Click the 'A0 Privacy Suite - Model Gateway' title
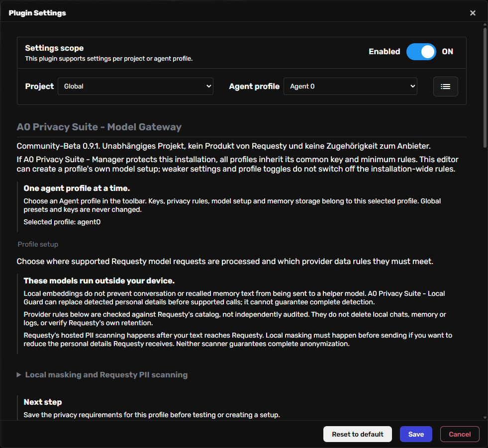The width and height of the screenshot is (488, 448). (99, 127)
